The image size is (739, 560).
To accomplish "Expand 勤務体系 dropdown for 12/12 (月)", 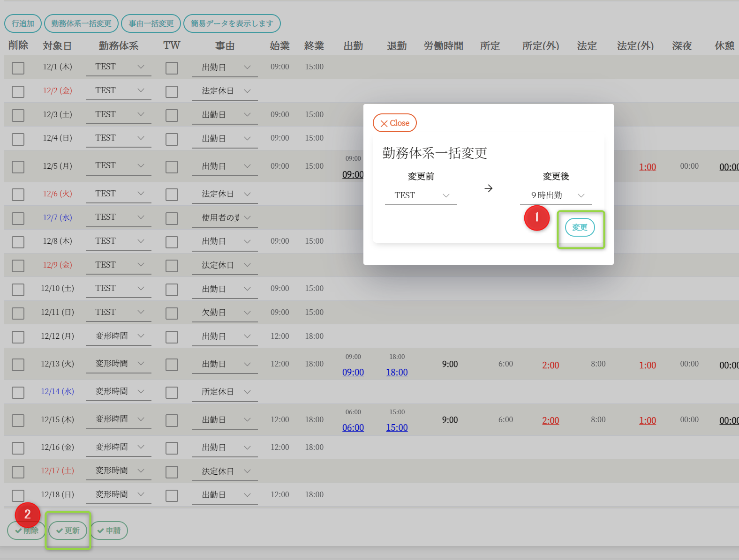I will tap(119, 336).
